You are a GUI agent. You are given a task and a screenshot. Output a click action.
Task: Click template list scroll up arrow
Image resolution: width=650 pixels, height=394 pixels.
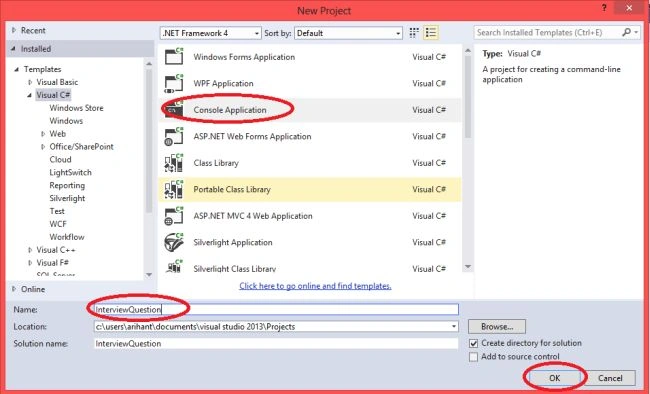click(x=468, y=50)
